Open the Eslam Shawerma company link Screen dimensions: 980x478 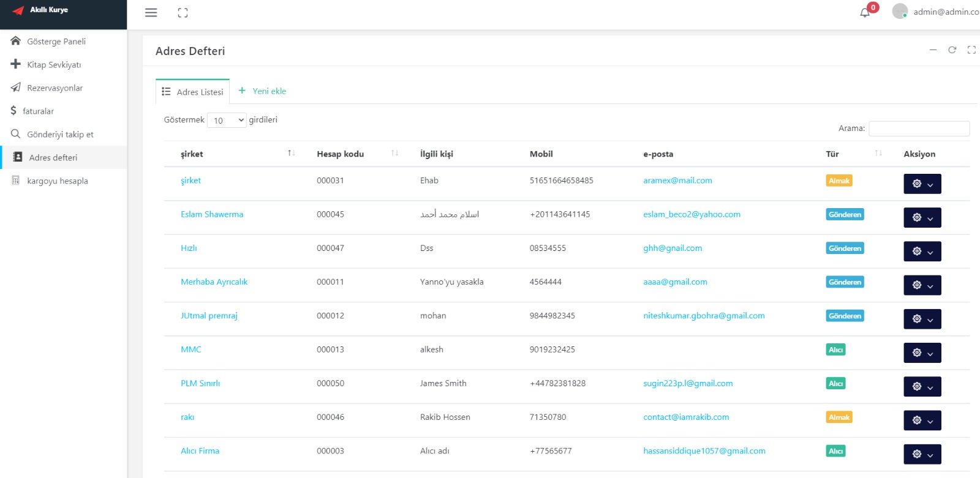pos(212,214)
